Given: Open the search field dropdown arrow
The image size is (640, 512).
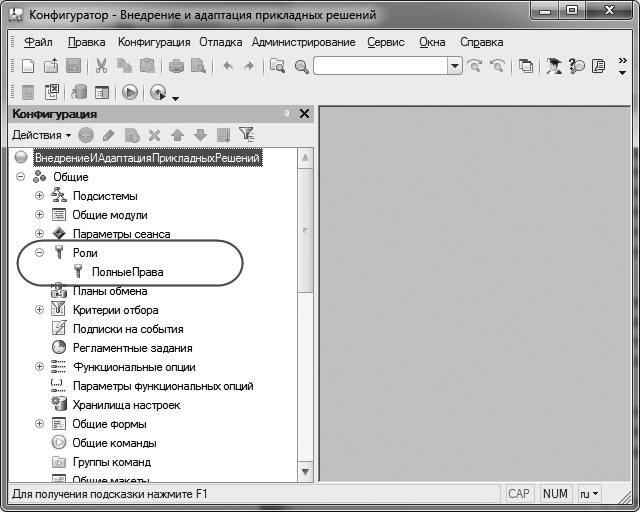Looking at the screenshot, I should point(454,66).
